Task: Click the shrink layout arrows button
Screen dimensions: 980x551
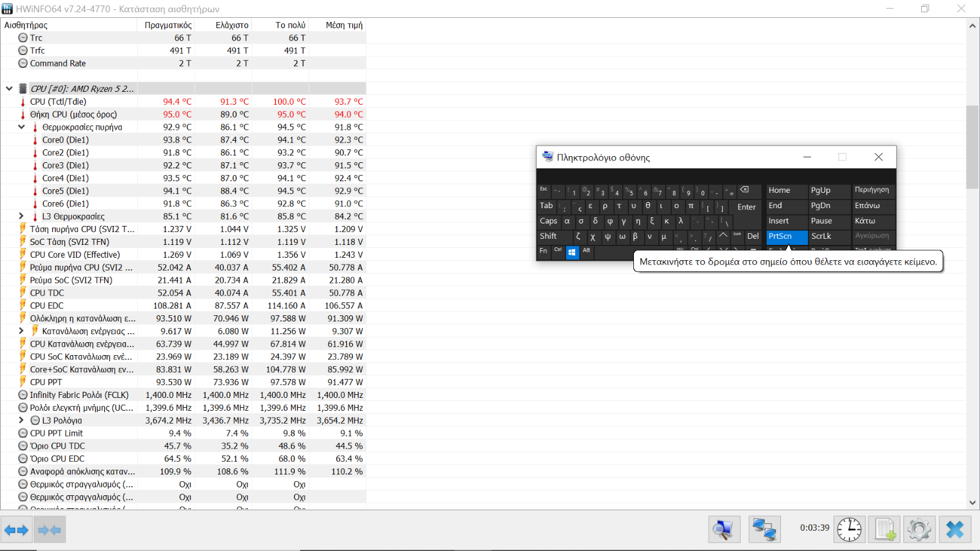Action: 50,530
